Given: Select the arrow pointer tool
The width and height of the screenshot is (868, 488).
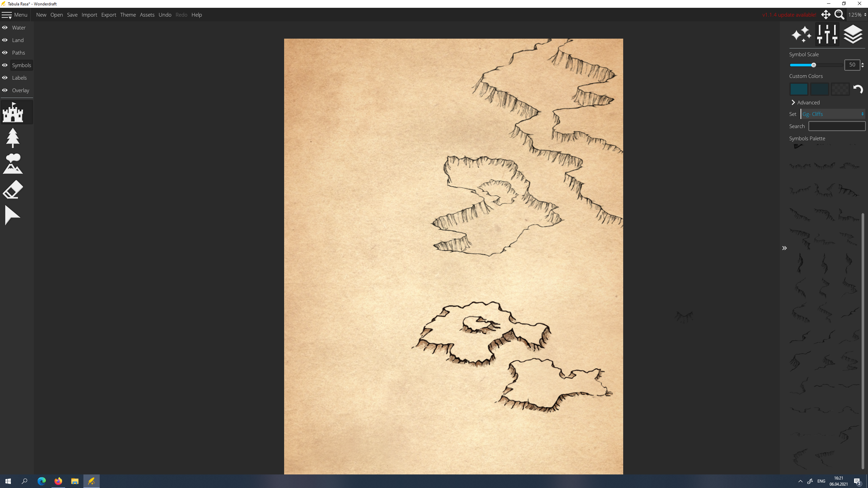Looking at the screenshot, I should click(x=13, y=215).
